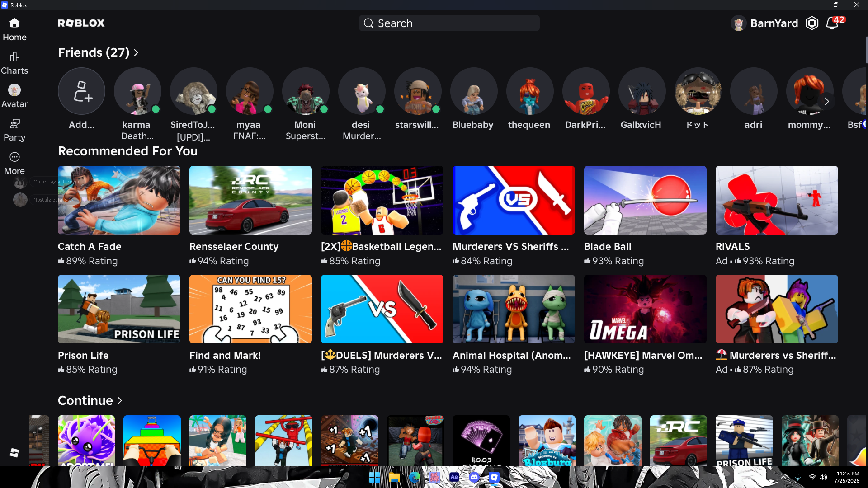868x488 pixels.
Task: Focus the Search input field
Action: coord(449,23)
